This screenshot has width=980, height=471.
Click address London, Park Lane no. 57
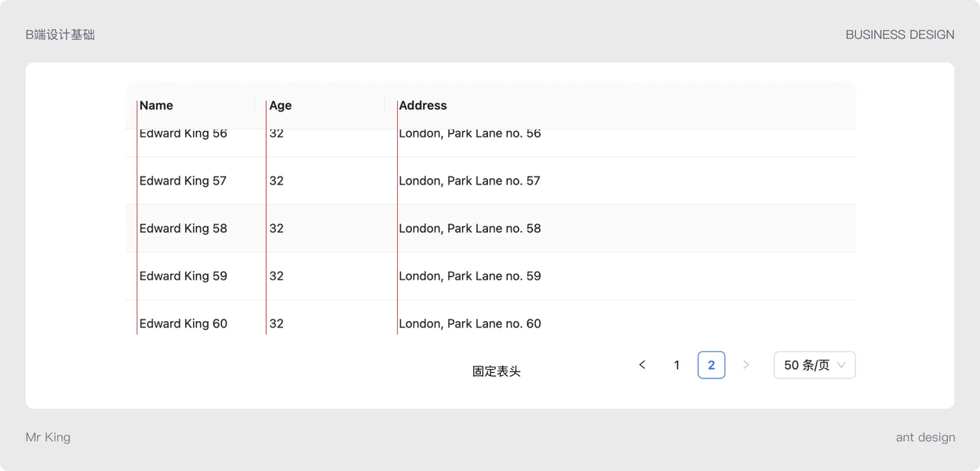(x=470, y=181)
